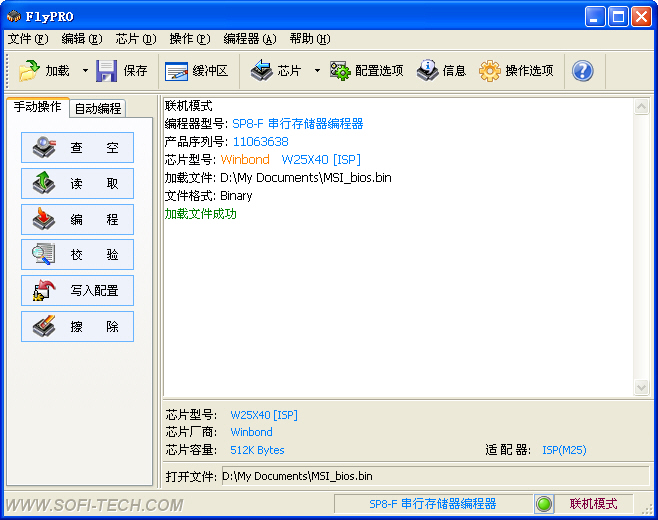Open the 缓冲区 (Buffer) toolbar button
658x520 pixels.
click(x=177, y=71)
